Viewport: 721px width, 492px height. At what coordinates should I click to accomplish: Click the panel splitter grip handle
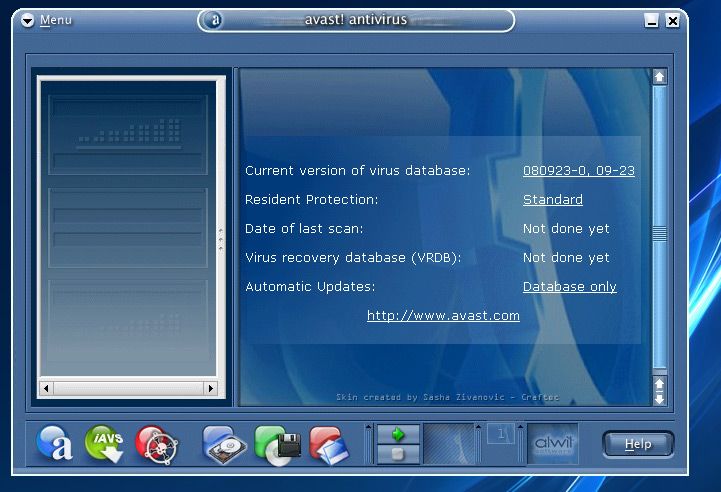click(x=221, y=240)
